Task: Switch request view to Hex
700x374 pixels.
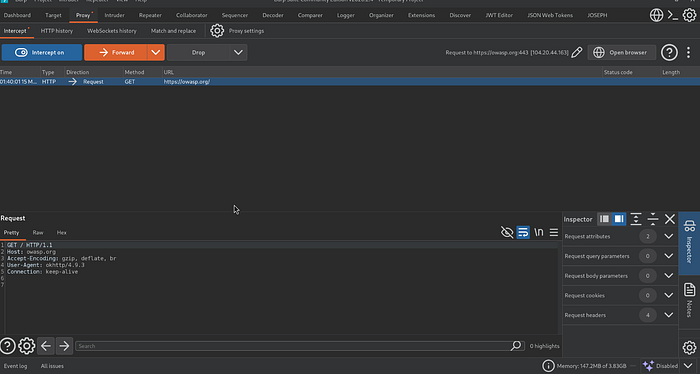Action: click(62, 233)
